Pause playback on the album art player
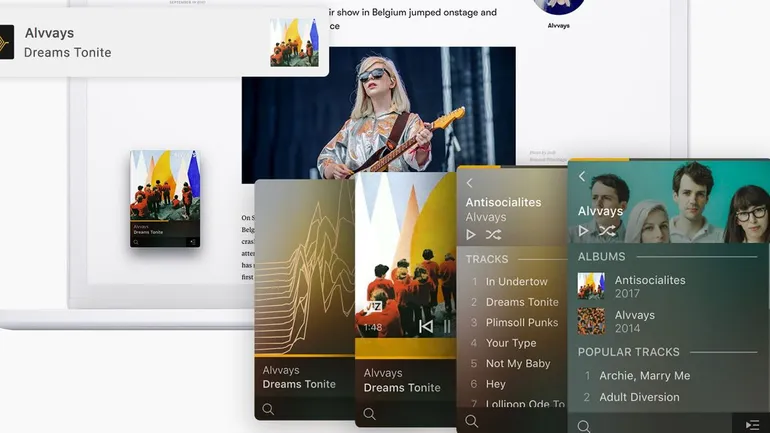This screenshot has width=770, height=433. click(x=447, y=326)
